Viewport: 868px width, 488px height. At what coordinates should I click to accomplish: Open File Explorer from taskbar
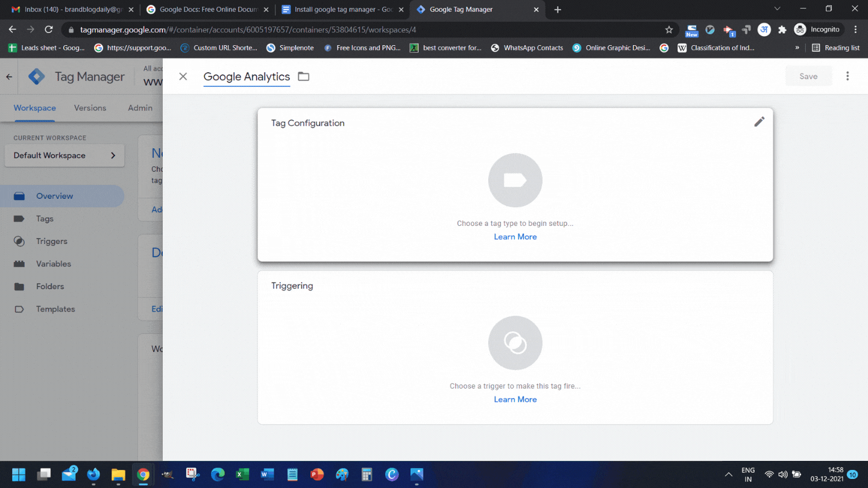118,475
